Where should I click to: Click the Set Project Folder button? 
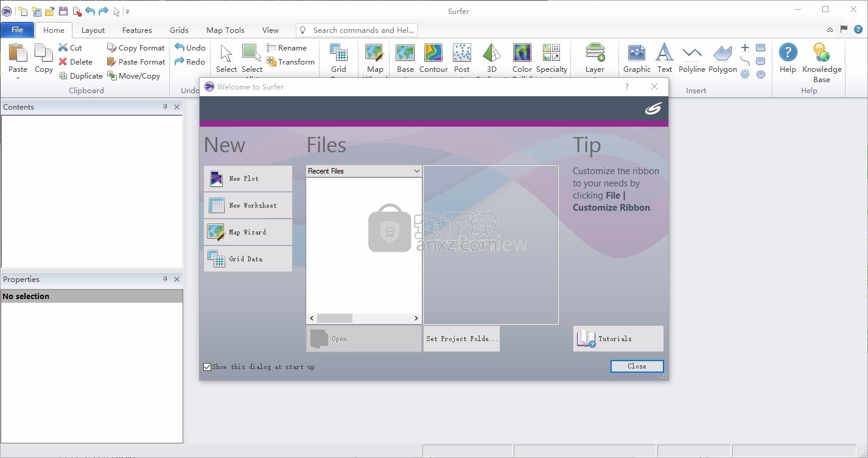point(461,339)
